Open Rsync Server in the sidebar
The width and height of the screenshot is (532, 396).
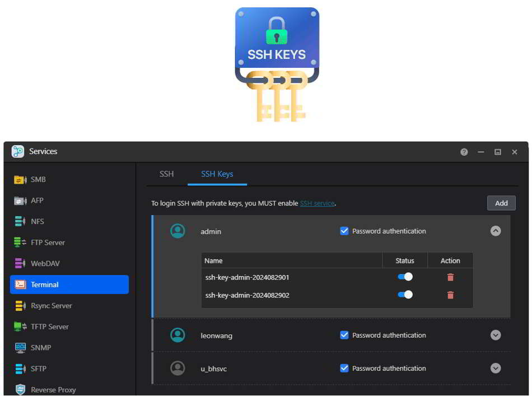69,305
